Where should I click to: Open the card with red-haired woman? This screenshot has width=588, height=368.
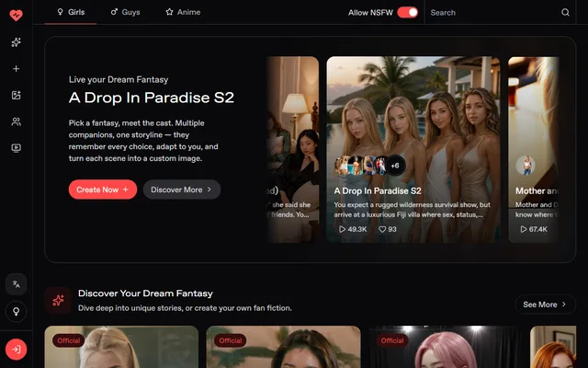553,347
